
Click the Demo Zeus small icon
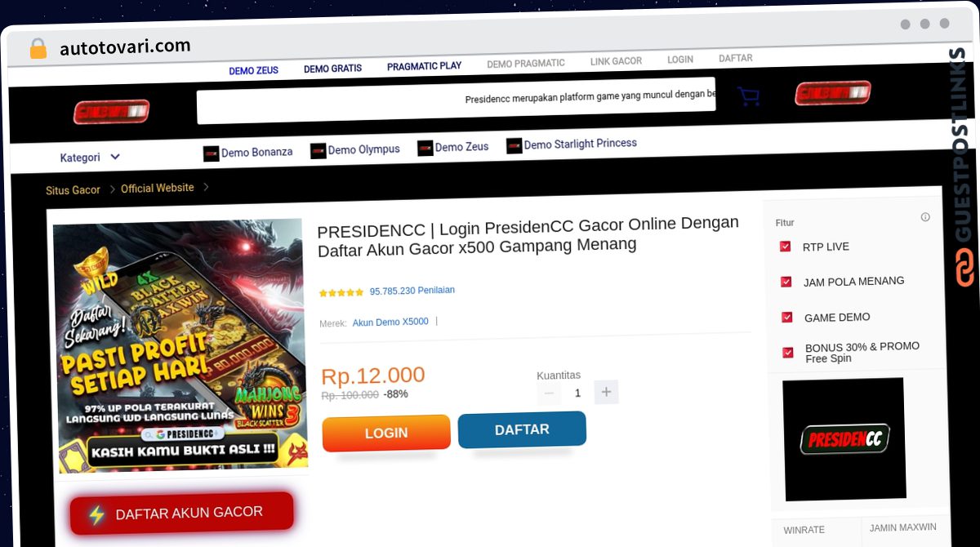(x=425, y=149)
